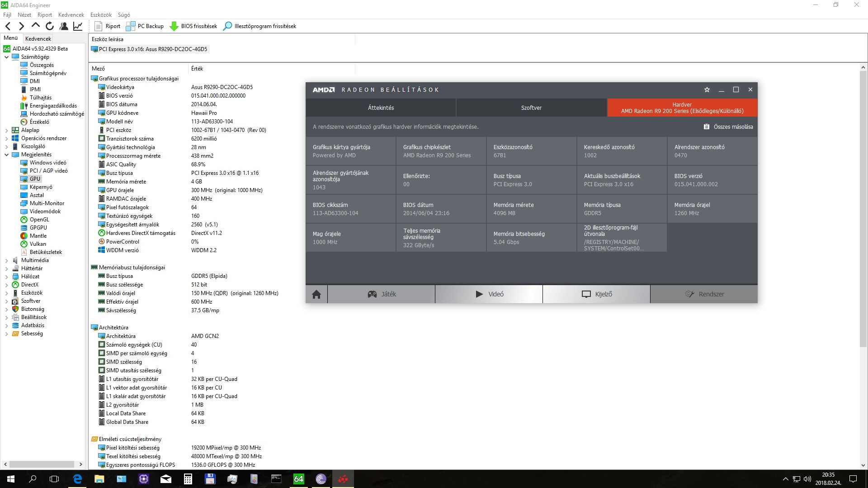
Task: Click the Back navigation arrow in toolbar
Action: coord(8,26)
